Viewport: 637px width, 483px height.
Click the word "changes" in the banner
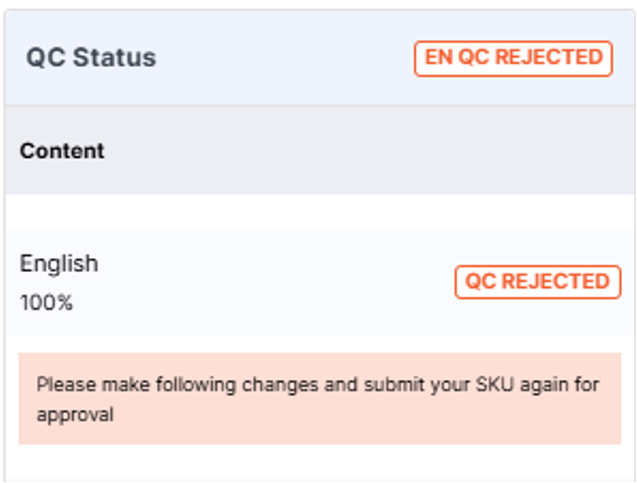tap(280, 385)
